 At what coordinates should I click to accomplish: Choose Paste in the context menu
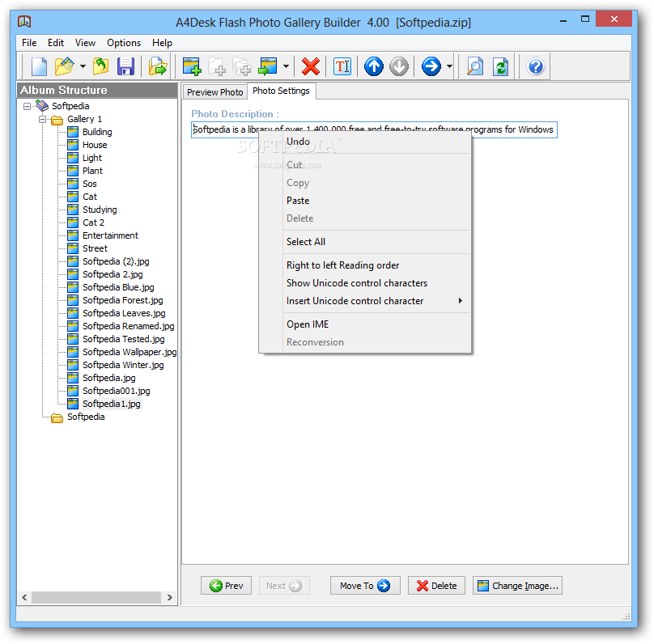pos(298,201)
